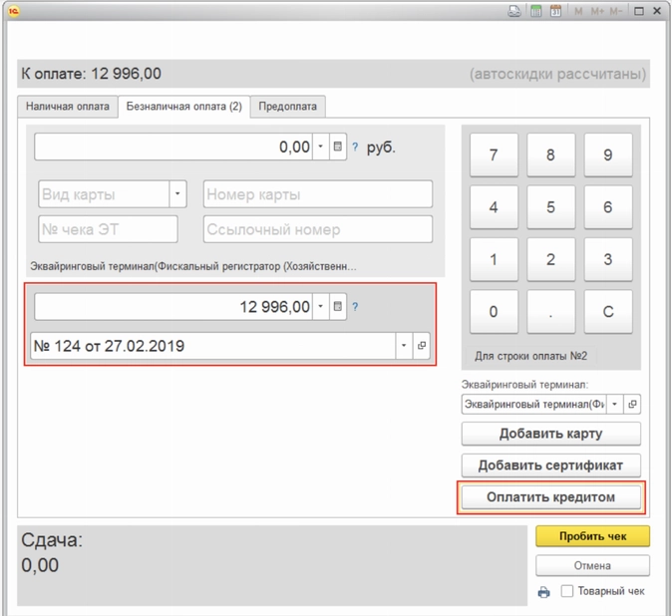Click Оплатить кредитом button

pyautogui.click(x=551, y=497)
